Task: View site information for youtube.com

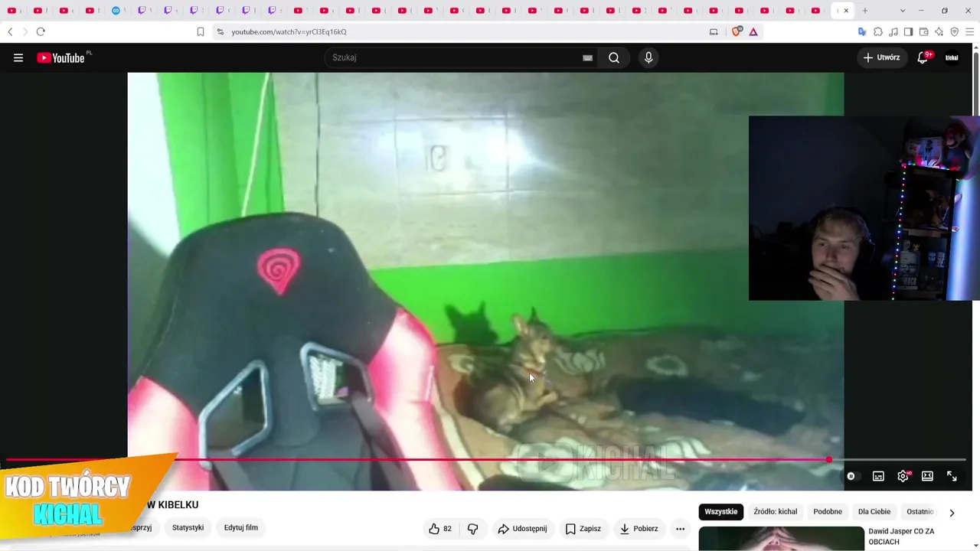Action: pos(220,31)
